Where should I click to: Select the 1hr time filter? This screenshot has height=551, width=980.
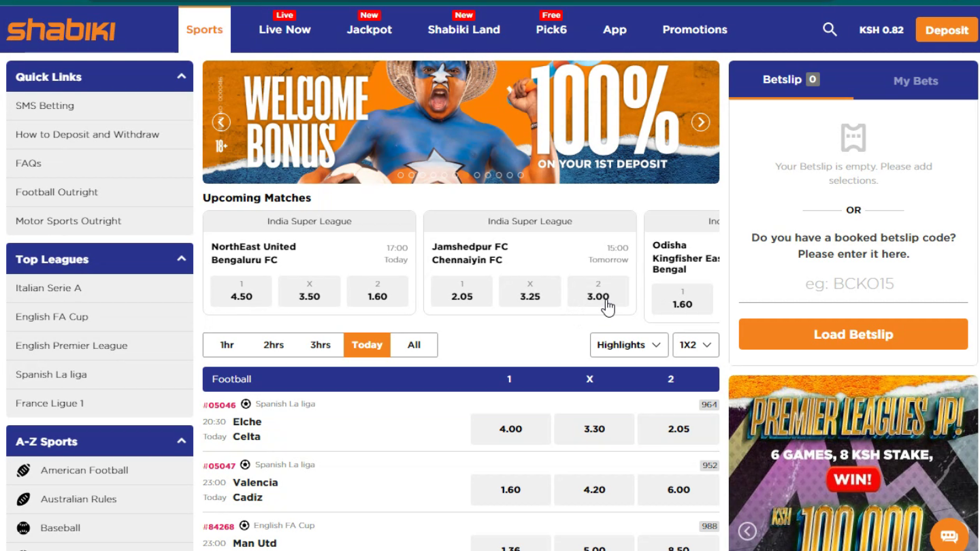tap(227, 345)
